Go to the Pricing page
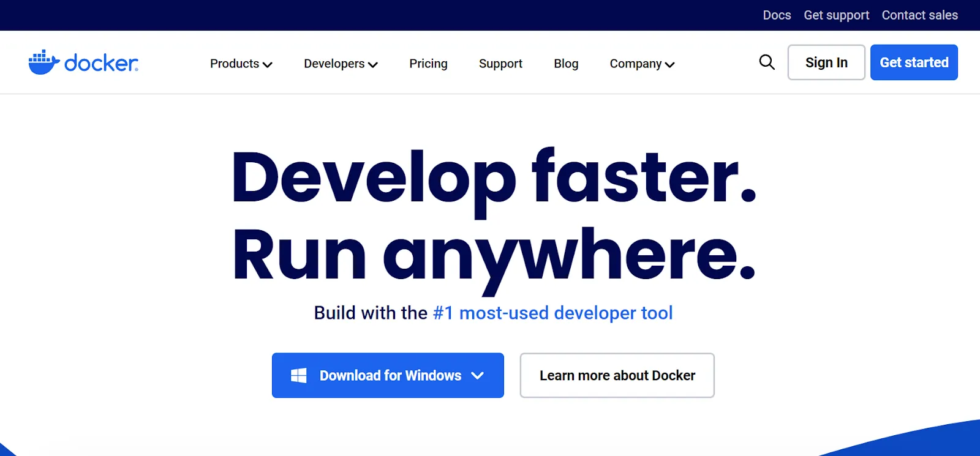This screenshot has height=456, width=980. 428,64
